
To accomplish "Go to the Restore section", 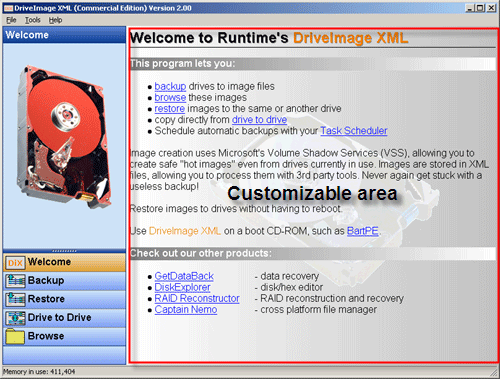I will tap(64, 299).
